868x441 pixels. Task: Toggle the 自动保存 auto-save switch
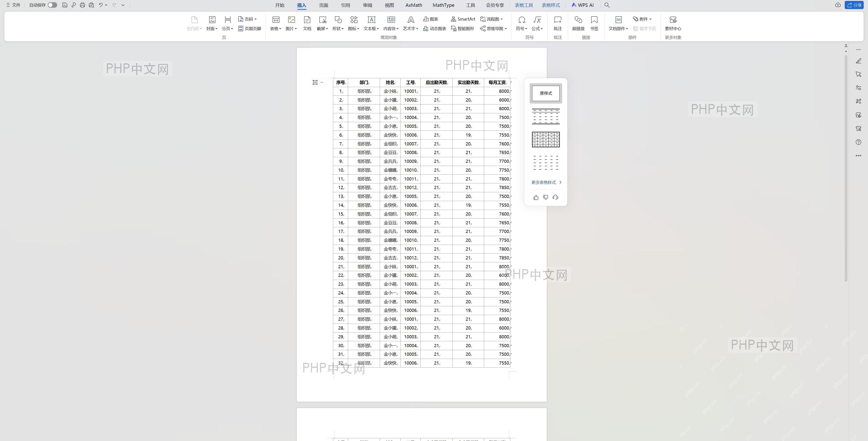52,5
